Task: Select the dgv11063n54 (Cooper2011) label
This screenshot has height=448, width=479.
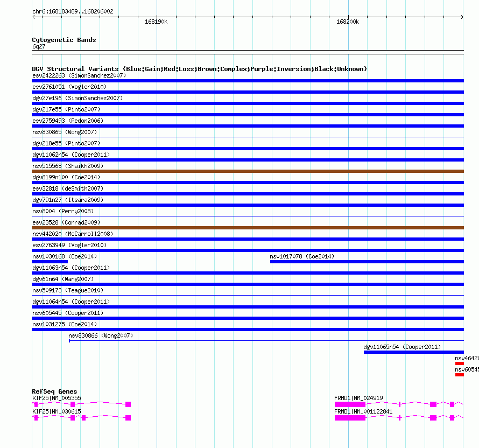Action: 71,268
